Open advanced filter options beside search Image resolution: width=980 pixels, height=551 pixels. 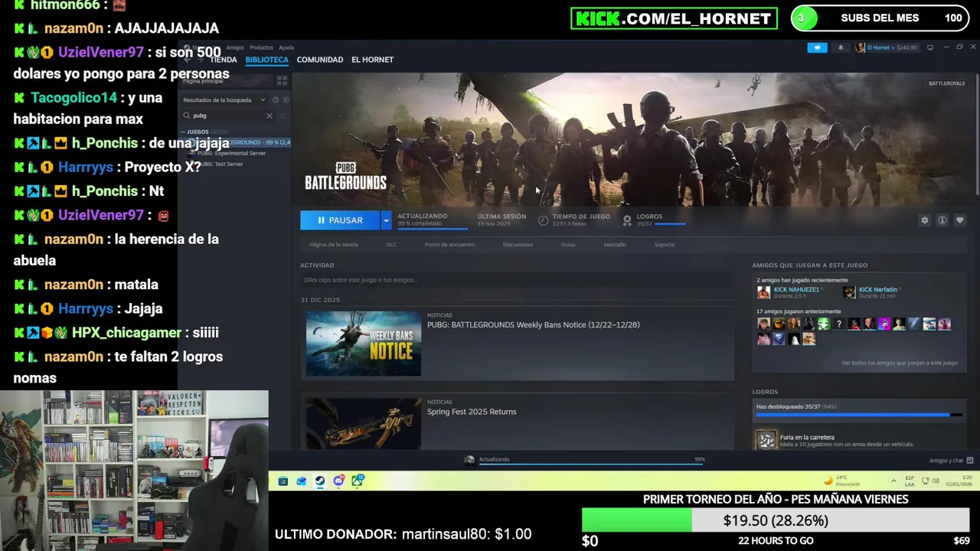pyautogui.click(x=283, y=116)
